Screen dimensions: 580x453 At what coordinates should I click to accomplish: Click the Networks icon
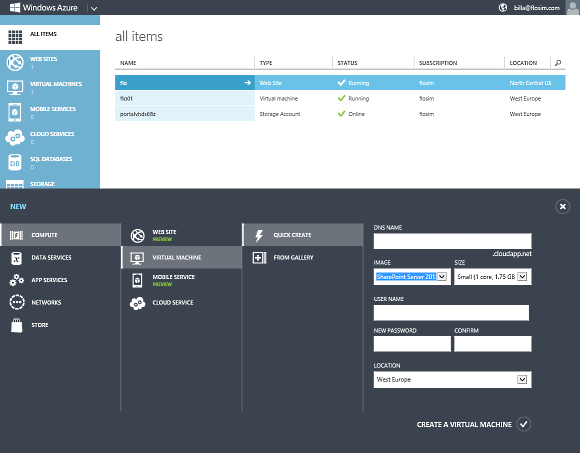(x=17, y=302)
